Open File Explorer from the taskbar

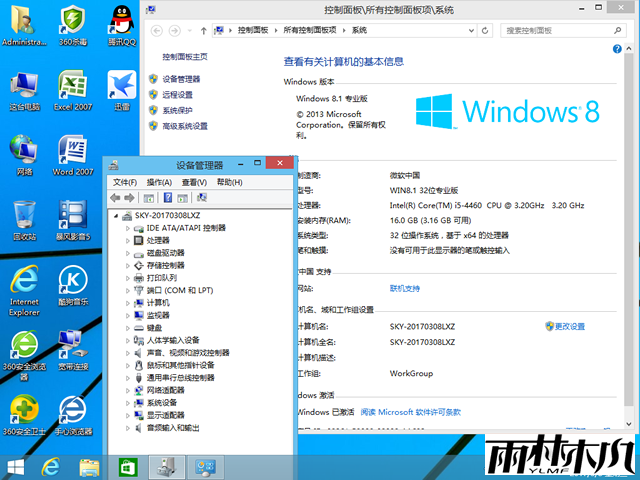point(89,467)
